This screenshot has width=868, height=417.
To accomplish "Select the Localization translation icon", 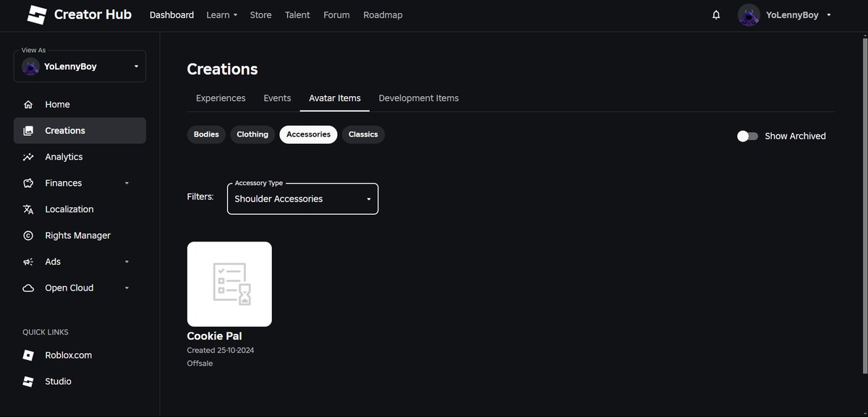I will [x=27, y=208].
